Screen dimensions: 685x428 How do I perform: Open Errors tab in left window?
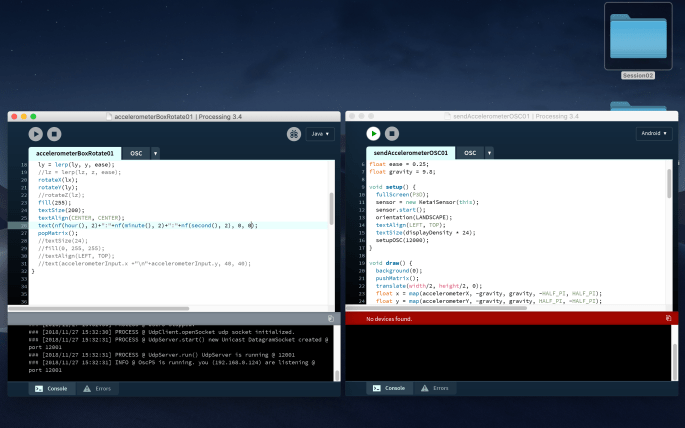click(x=97, y=389)
